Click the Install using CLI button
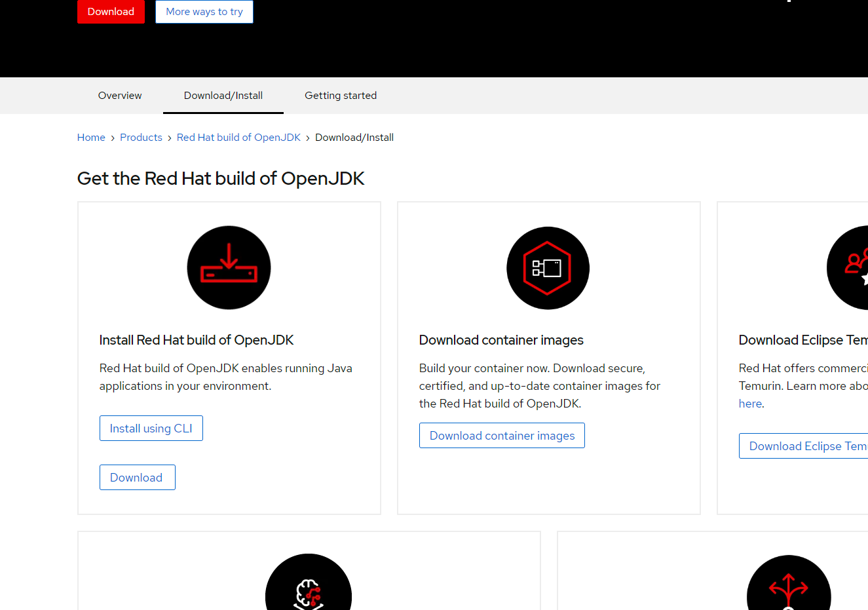Viewport: 868px width, 610px height. 151,429
